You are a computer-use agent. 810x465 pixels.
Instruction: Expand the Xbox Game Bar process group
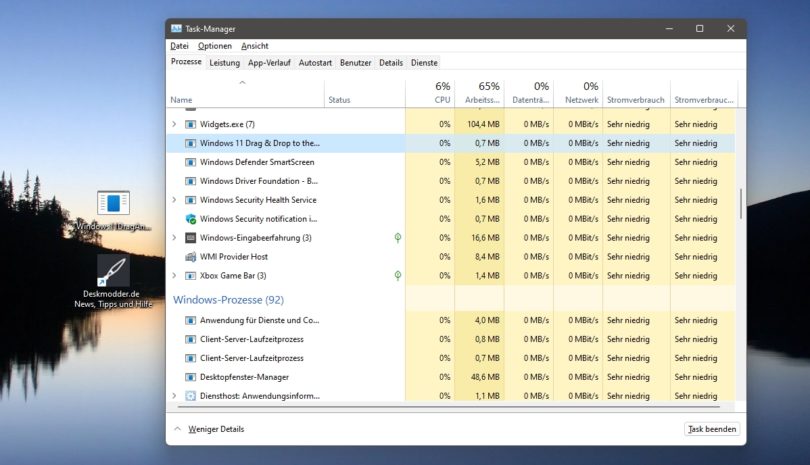click(x=175, y=276)
